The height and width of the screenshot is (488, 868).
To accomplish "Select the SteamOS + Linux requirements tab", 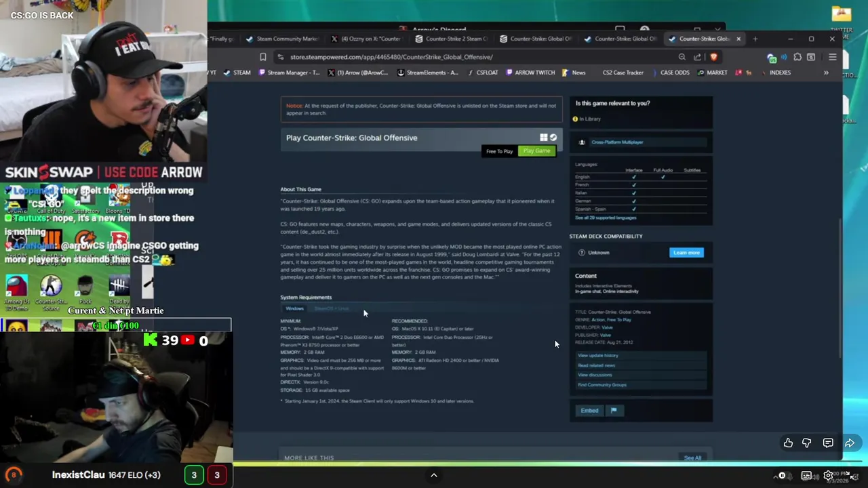I will pyautogui.click(x=332, y=308).
